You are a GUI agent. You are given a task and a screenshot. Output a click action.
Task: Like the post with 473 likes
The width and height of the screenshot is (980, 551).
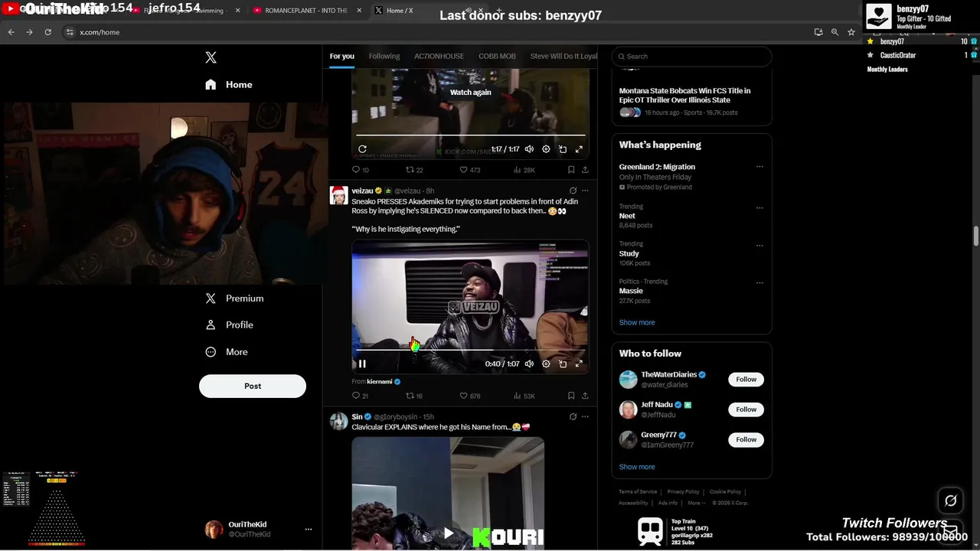(x=469, y=170)
